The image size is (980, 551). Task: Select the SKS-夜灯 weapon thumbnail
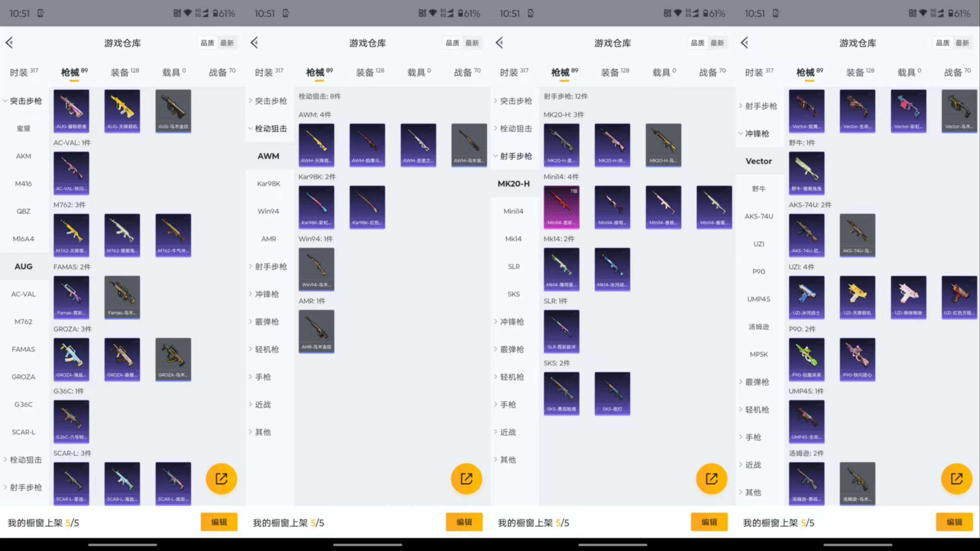tap(612, 393)
